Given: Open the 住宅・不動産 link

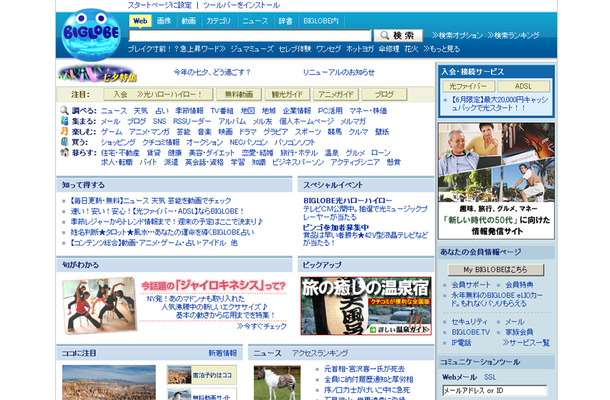Looking at the screenshot, I should click(120, 153).
